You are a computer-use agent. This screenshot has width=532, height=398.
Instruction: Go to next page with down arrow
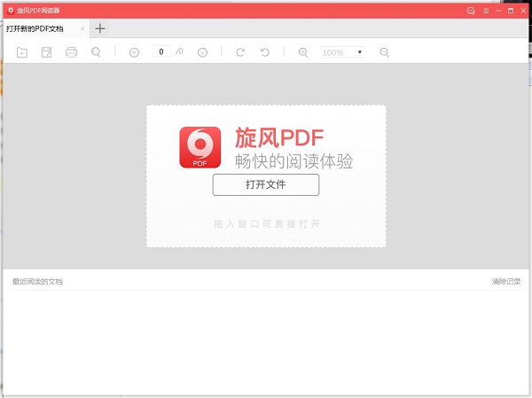[202, 52]
